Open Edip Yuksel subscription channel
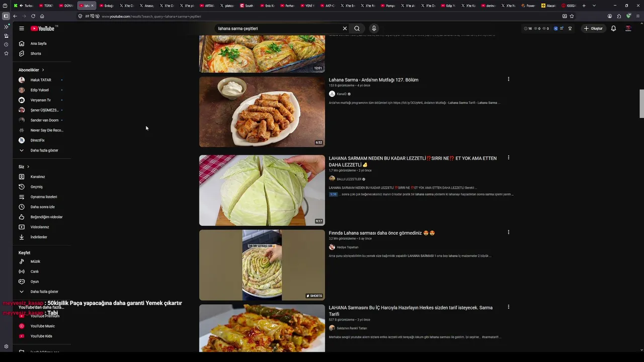 [x=42, y=90]
